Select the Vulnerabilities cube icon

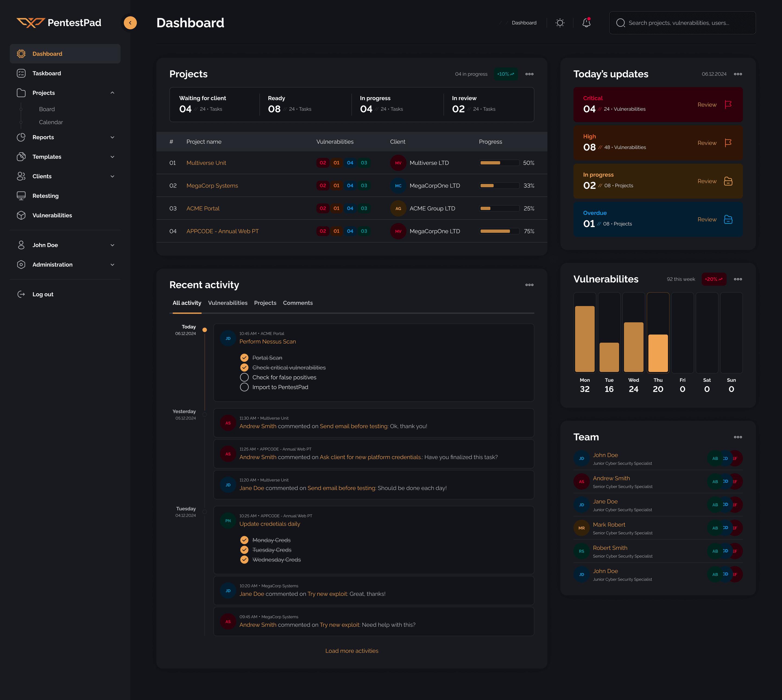point(21,215)
